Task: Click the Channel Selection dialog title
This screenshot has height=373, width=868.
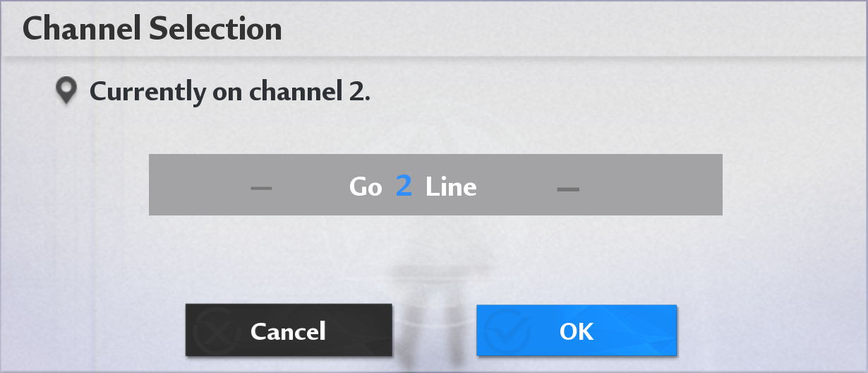Action: pos(152,29)
